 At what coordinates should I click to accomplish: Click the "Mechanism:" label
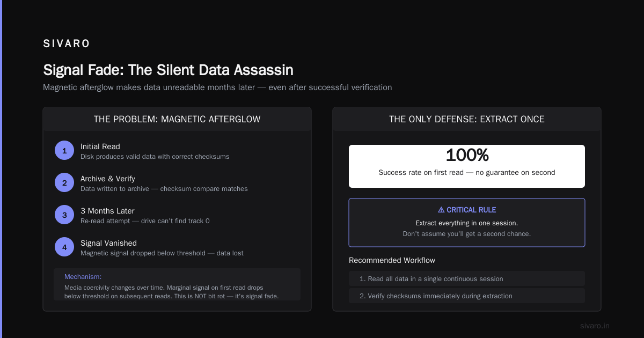click(83, 277)
